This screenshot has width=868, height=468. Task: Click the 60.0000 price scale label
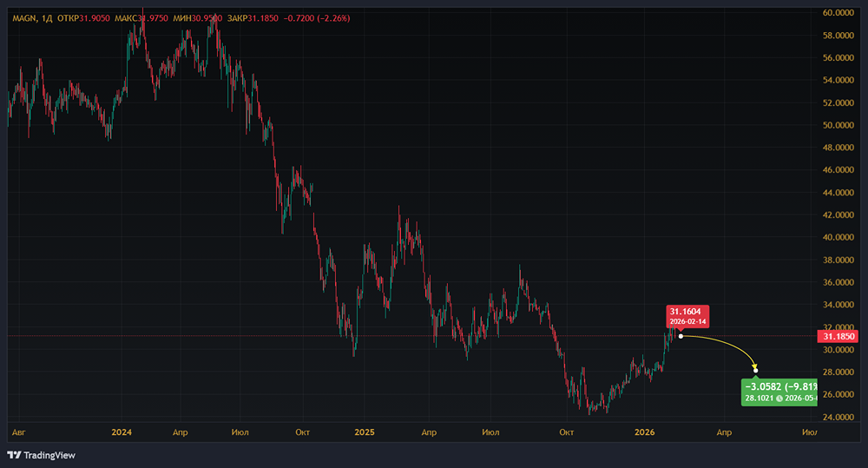[838, 12]
